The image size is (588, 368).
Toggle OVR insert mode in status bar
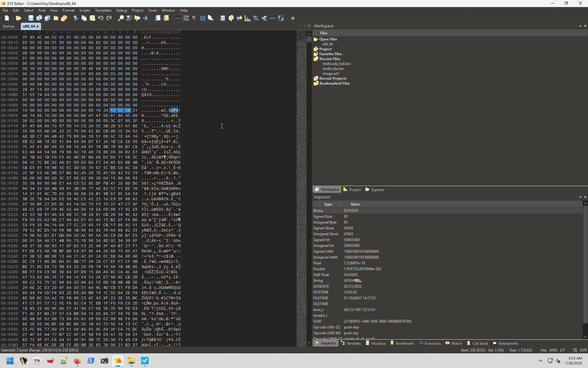point(583,350)
